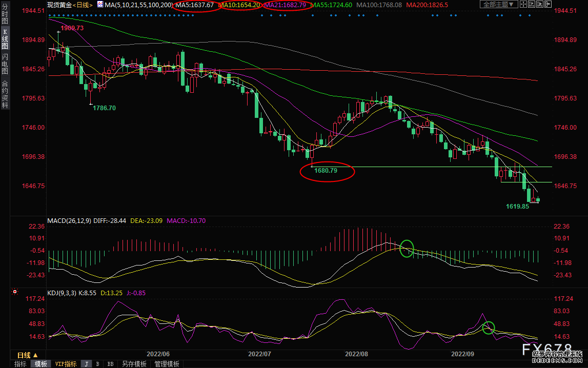Image resolution: width=588 pixels, height=368 pixels.
Task: Switch to the K线图 side tab
Action: pos(5,39)
